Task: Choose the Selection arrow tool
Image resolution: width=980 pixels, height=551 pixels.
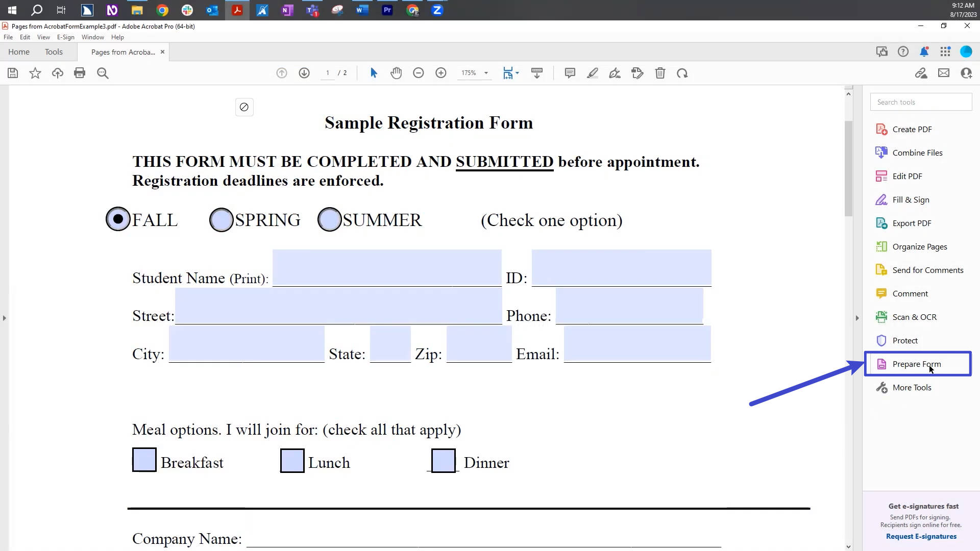Action: (x=374, y=73)
